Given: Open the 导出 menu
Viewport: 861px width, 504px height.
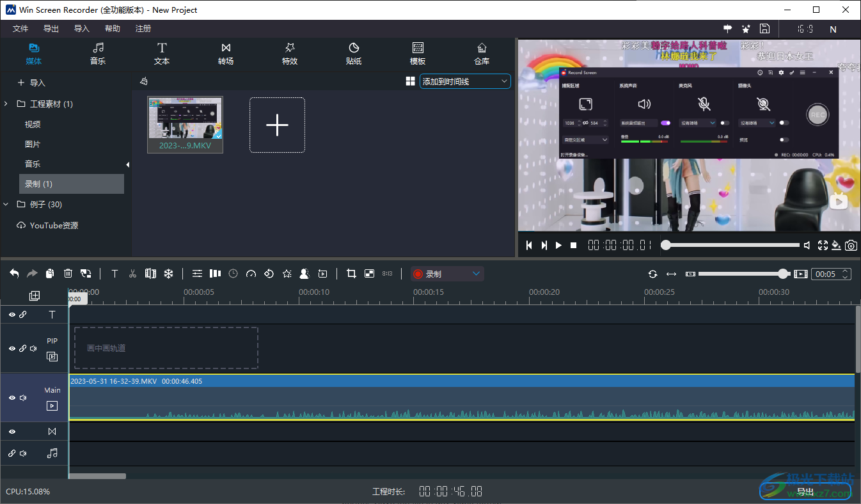Looking at the screenshot, I should click(51, 29).
